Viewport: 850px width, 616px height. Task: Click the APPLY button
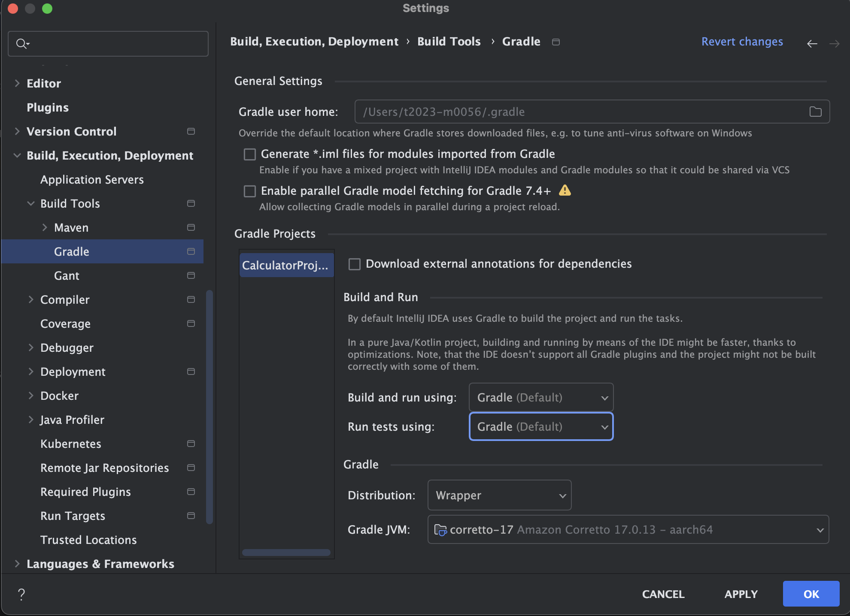(x=741, y=594)
